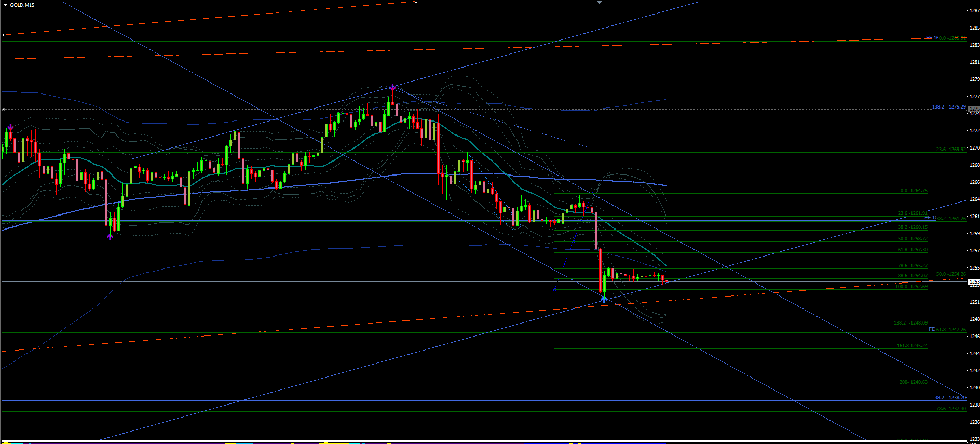Click the 1236 tick on the price scale
The image size is (980, 444).
[974, 422]
